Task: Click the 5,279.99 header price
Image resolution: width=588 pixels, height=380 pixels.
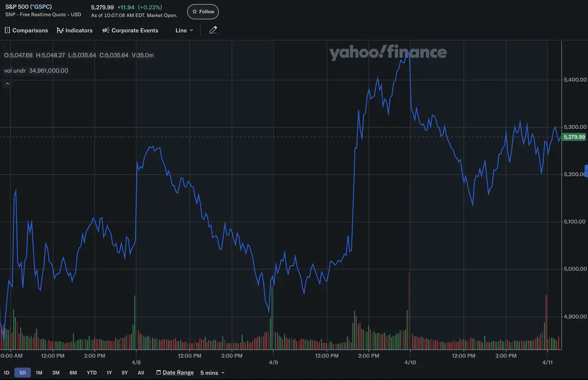Action: click(x=102, y=7)
